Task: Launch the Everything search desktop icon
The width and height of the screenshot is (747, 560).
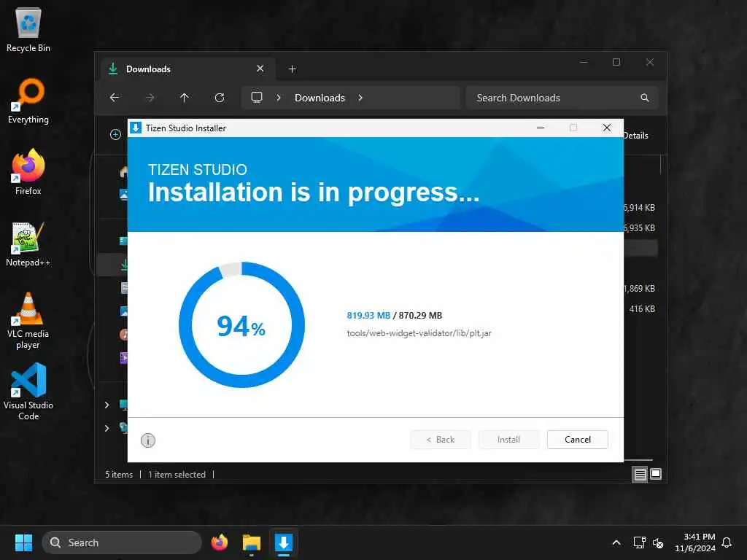Action: (x=28, y=101)
